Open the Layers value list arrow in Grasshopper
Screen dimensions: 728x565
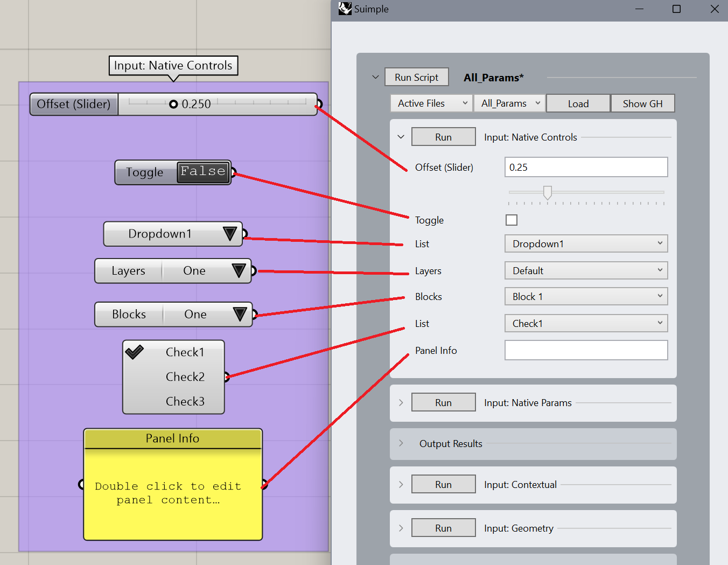[x=239, y=270]
